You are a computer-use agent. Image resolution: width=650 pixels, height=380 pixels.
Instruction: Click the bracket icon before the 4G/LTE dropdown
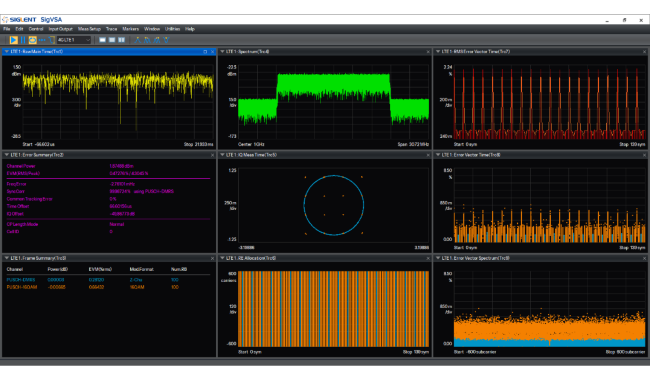tap(52, 40)
